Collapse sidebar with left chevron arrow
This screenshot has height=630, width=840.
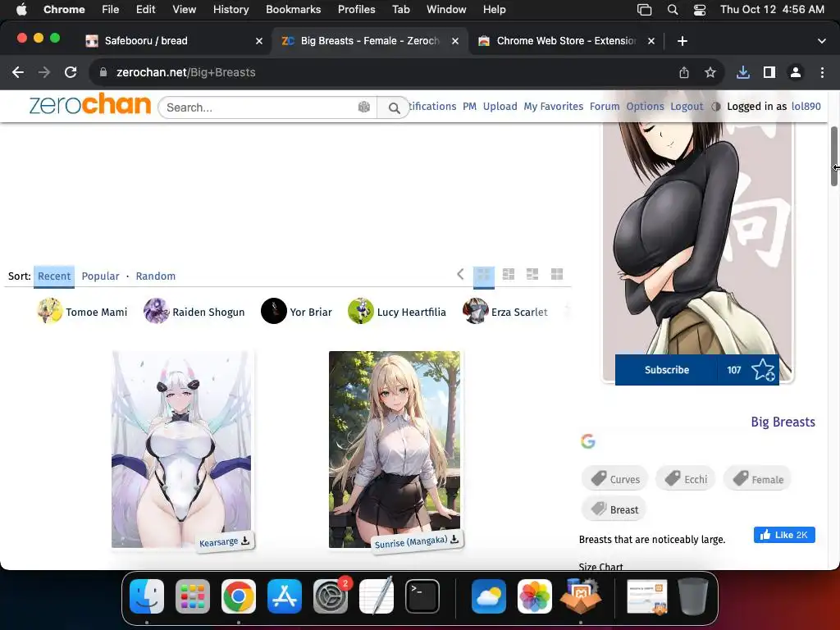[460, 274]
